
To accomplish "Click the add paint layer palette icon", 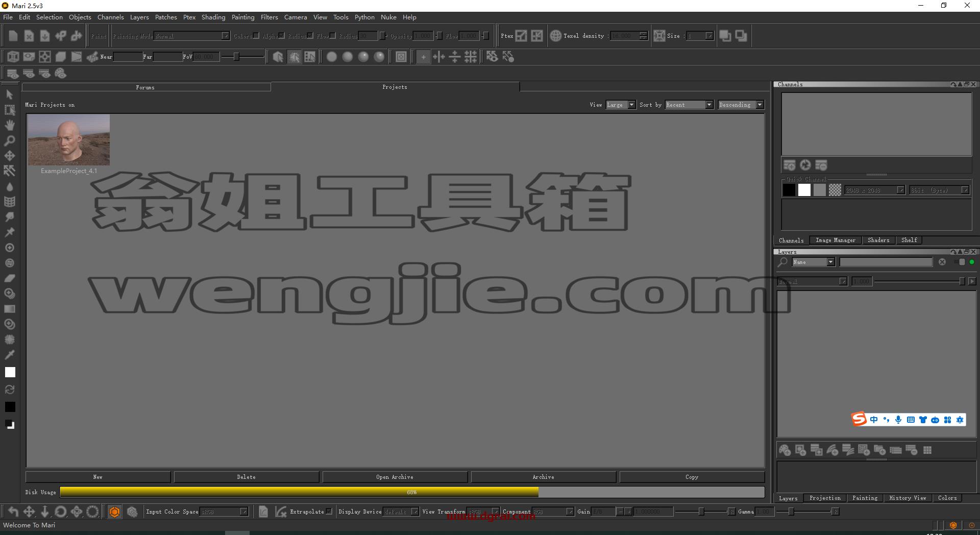I will tap(785, 450).
